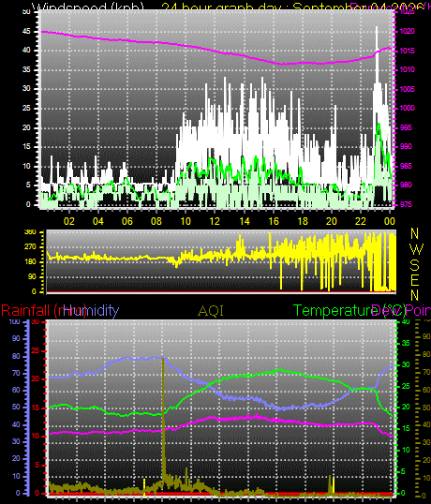Select the 02 hour label on time axis
This screenshot has height=504, width=431.
(x=69, y=221)
